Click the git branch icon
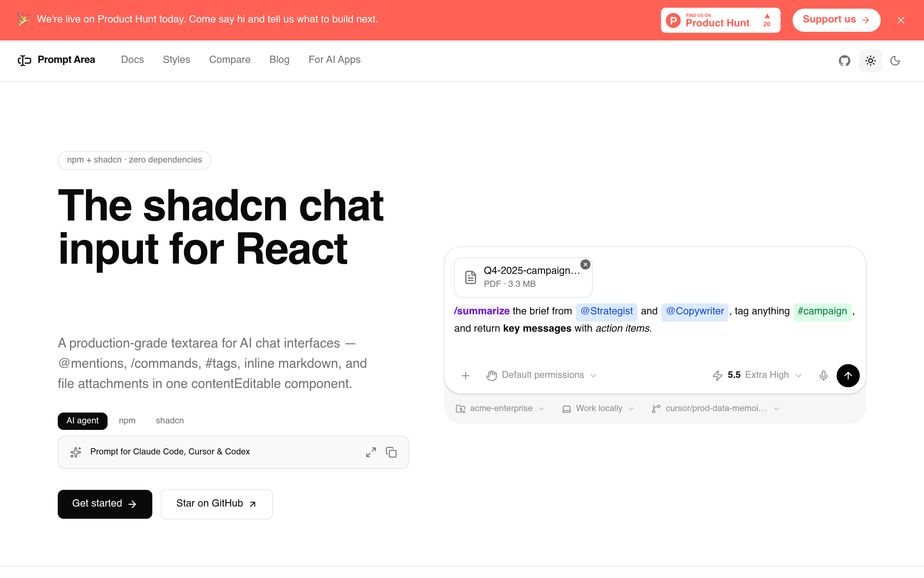This screenshot has width=924, height=578. [x=656, y=409]
